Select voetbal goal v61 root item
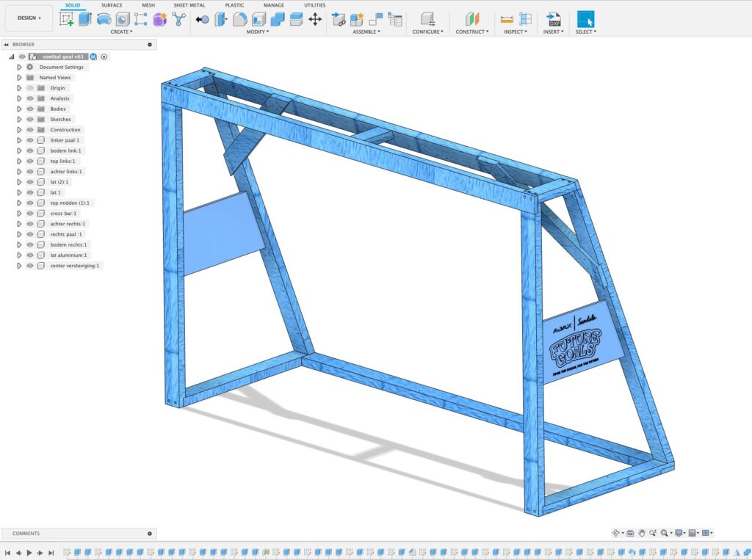Image resolution: width=752 pixels, height=560 pixels. [62, 57]
